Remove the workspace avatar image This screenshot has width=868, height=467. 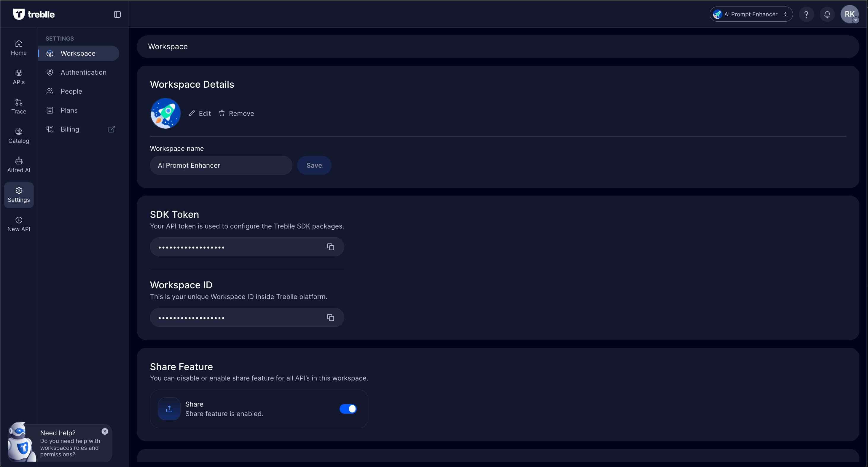click(x=237, y=113)
